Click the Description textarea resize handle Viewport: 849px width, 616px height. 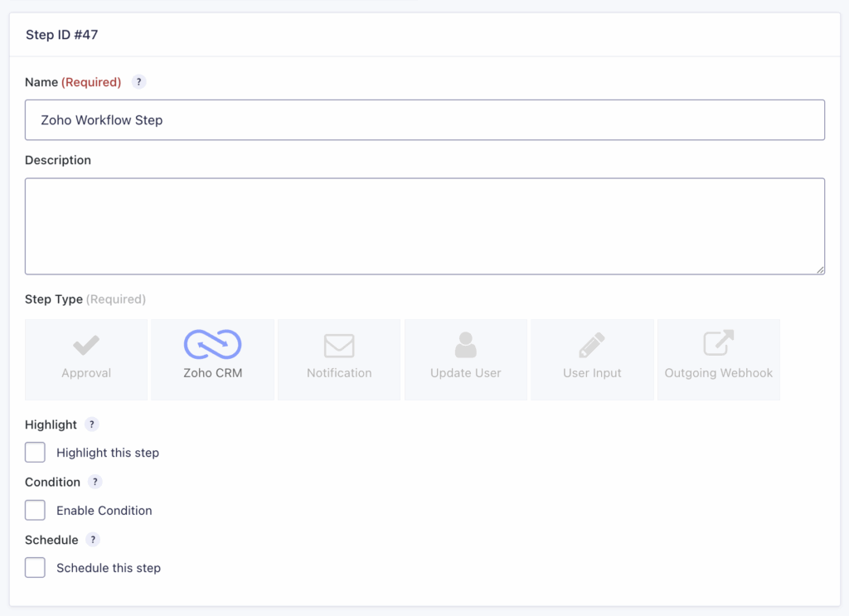pos(822,270)
